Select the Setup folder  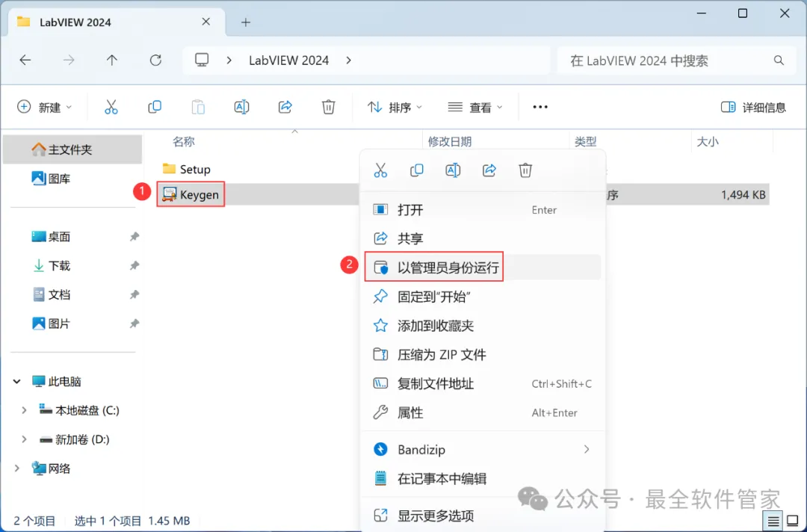[186, 169]
